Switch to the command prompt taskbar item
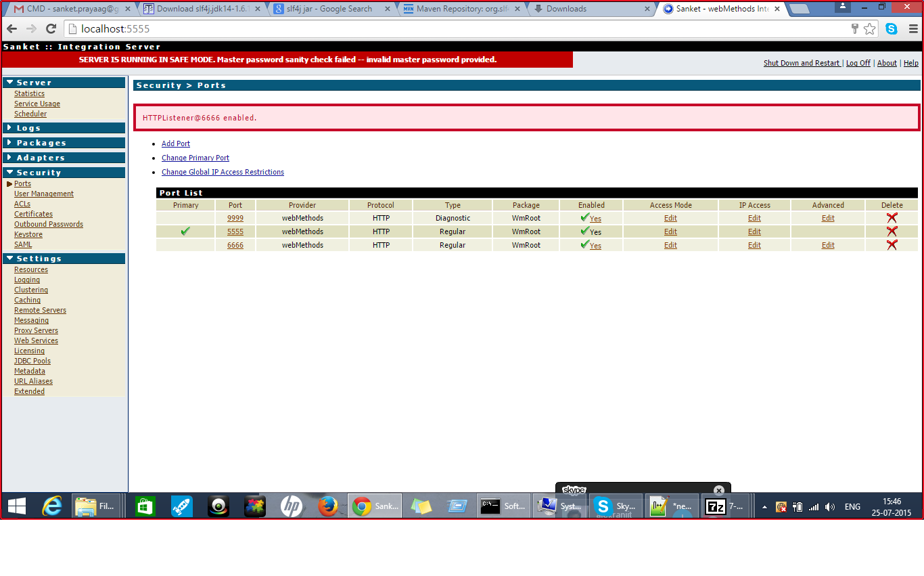 (503, 506)
